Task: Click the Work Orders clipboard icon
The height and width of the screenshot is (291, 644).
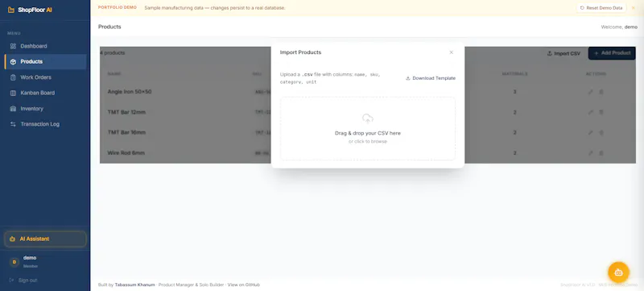Action: (x=13, y=77)
